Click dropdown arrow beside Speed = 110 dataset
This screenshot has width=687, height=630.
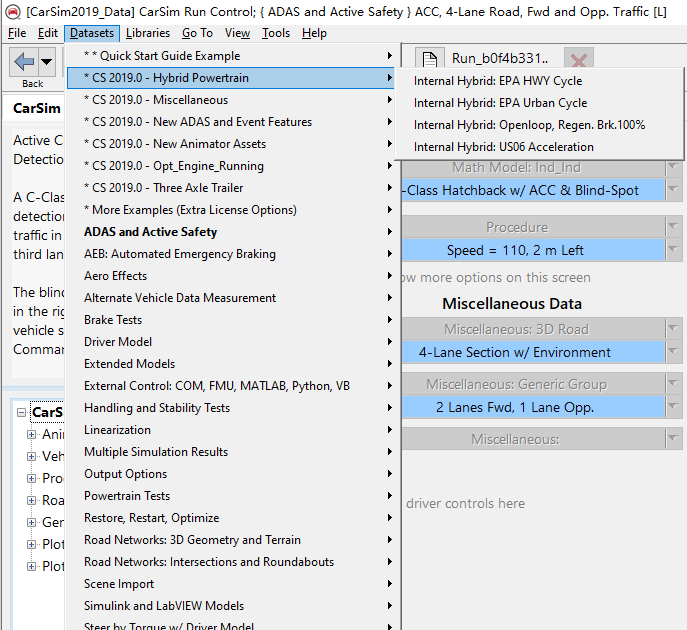pos(673,250)
